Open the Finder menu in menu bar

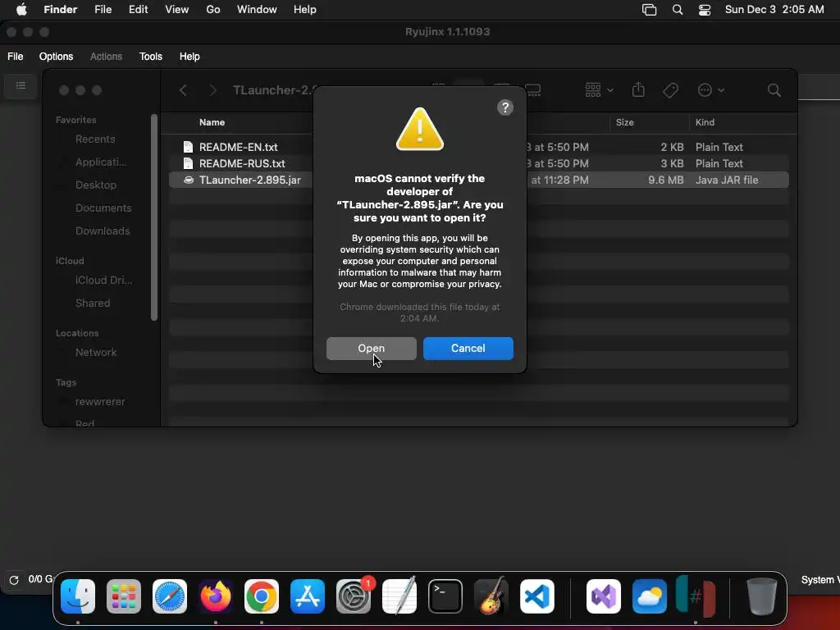[x=60, y=10]
